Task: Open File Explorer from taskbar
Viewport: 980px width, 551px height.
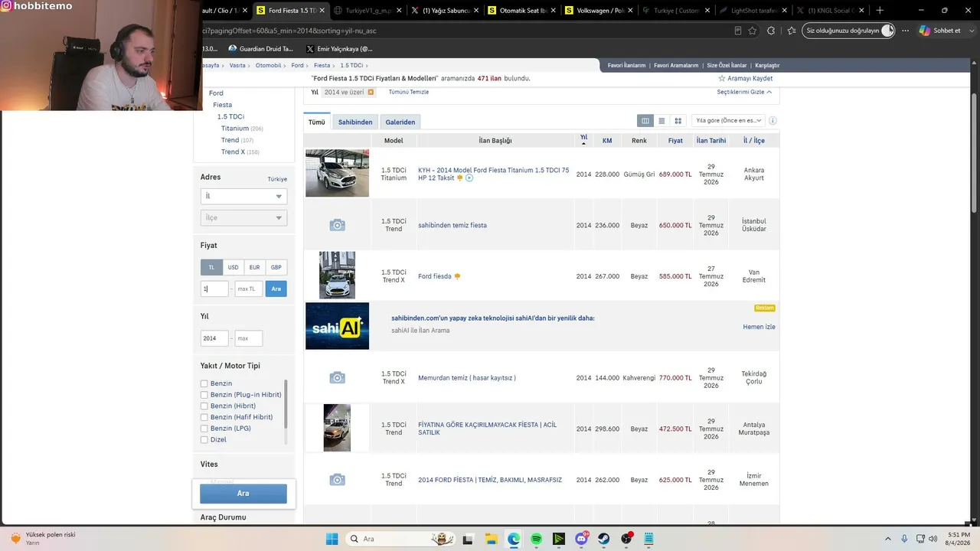Action: coord(491,539)
